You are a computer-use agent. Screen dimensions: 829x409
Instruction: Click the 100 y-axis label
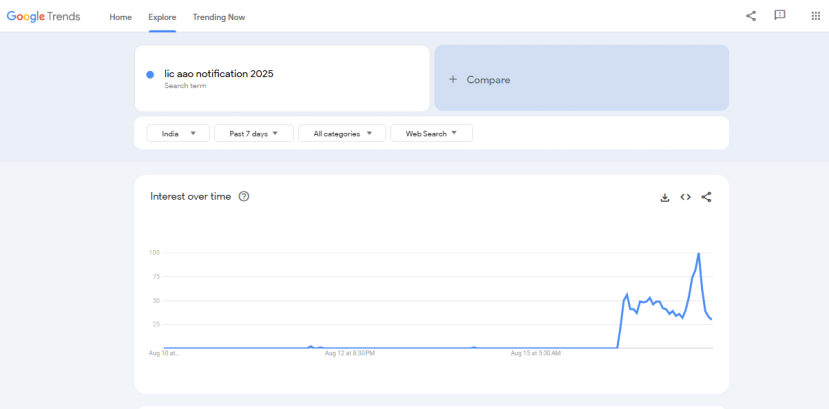[154, 253]
